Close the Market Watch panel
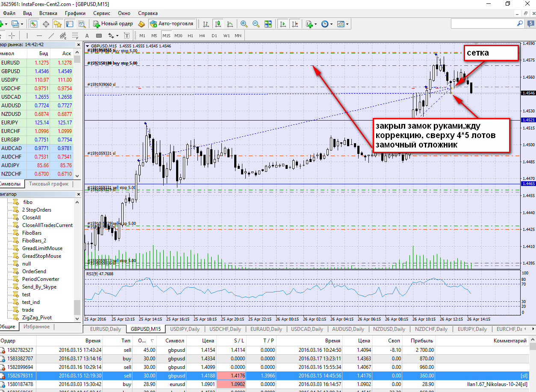Image resolution: width=536 pixels, height=392 pixels. tap(79, 44)
